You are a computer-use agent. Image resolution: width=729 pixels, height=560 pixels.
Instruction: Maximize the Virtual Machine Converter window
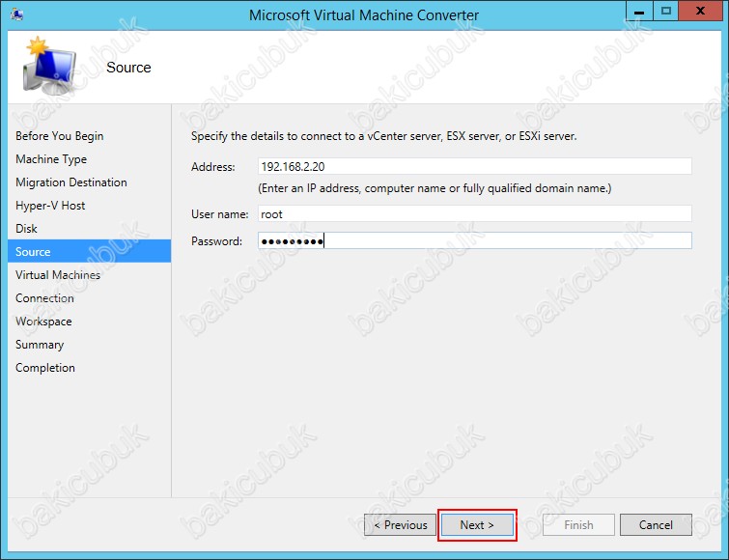point(666,11)
